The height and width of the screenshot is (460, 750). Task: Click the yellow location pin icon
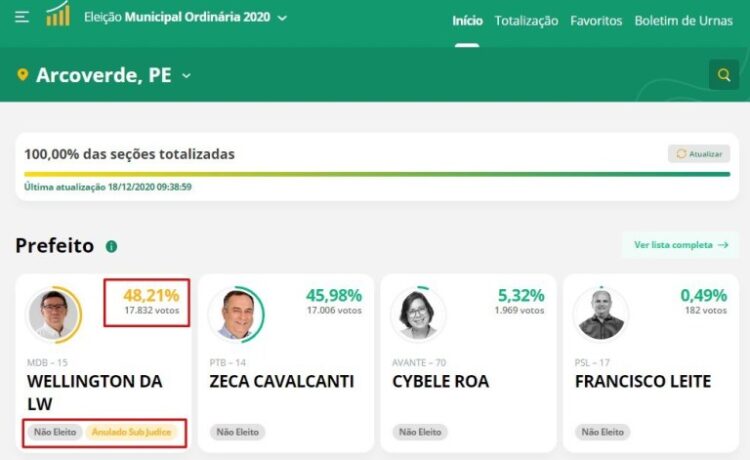point(23,75)
